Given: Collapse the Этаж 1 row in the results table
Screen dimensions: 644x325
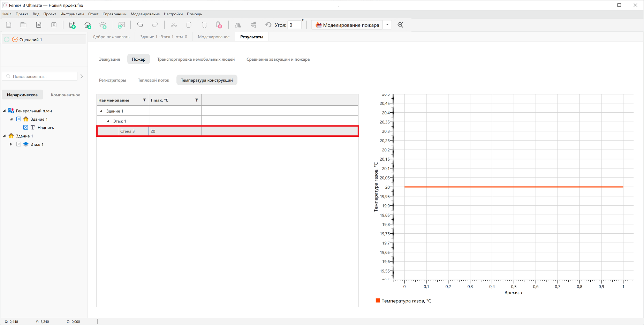Looking at the screenshot, I should pos(108,121).
